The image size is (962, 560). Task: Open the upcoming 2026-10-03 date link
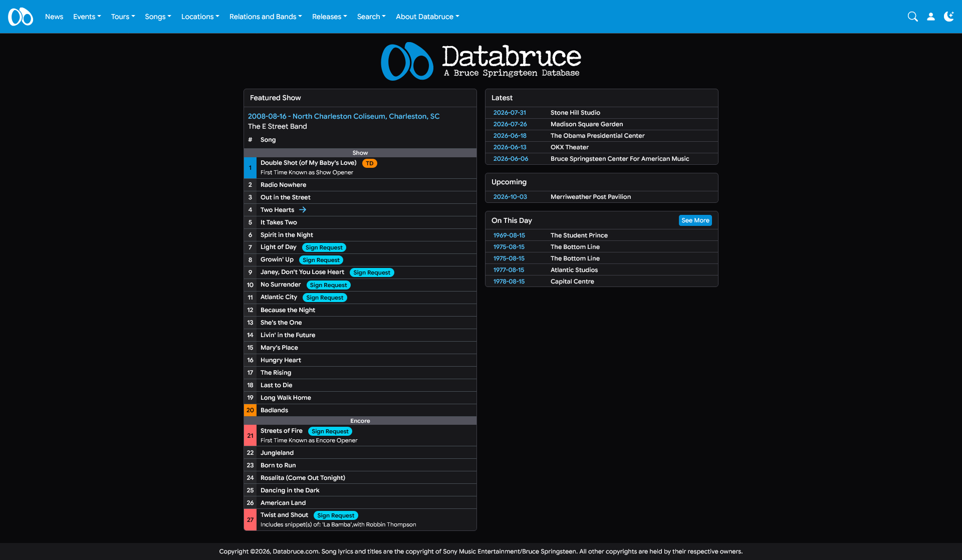click(510, 197)
